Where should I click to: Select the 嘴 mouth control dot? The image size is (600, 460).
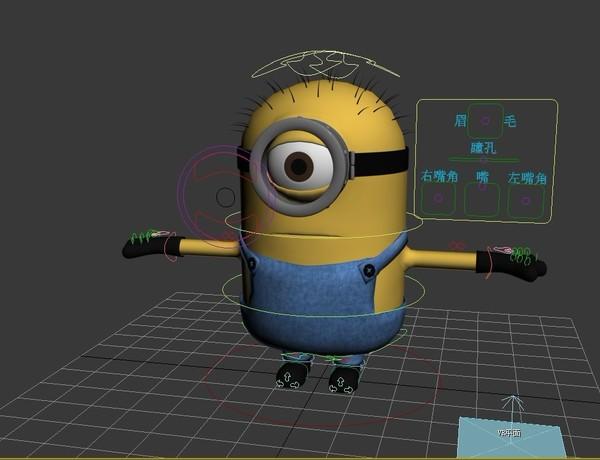(x=483, y=187)
